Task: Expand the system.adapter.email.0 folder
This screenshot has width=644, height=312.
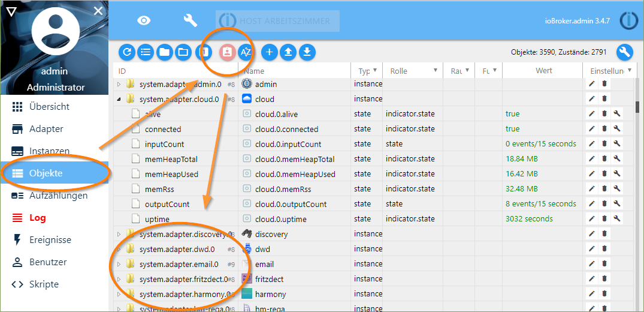Action: [119, 264]
